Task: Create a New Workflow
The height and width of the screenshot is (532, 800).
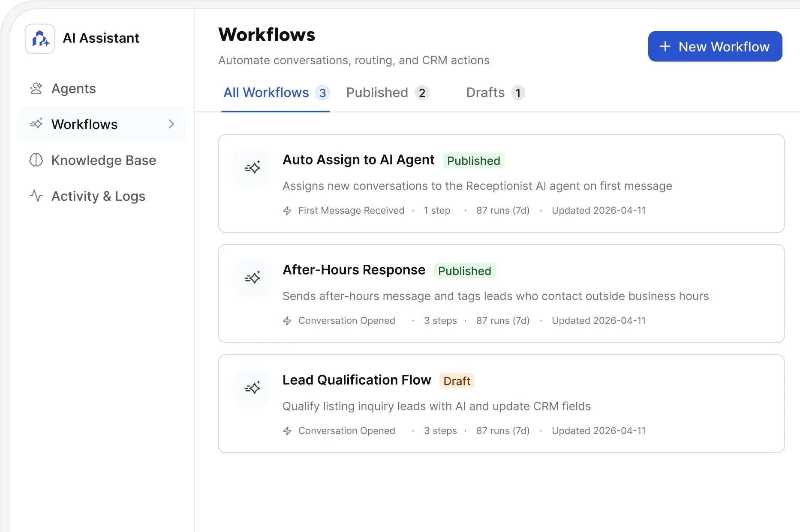Action: point(715,46)
